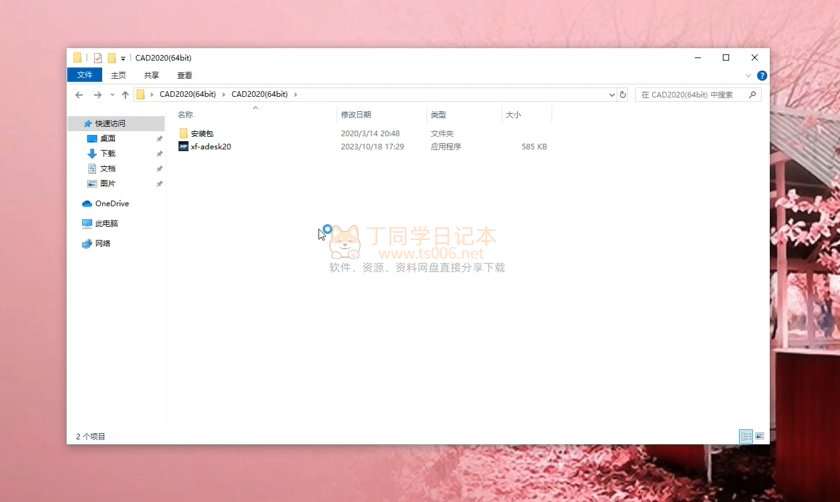Open the 安装包 folder
Viewport: 840px width, 502px height.
202,133
